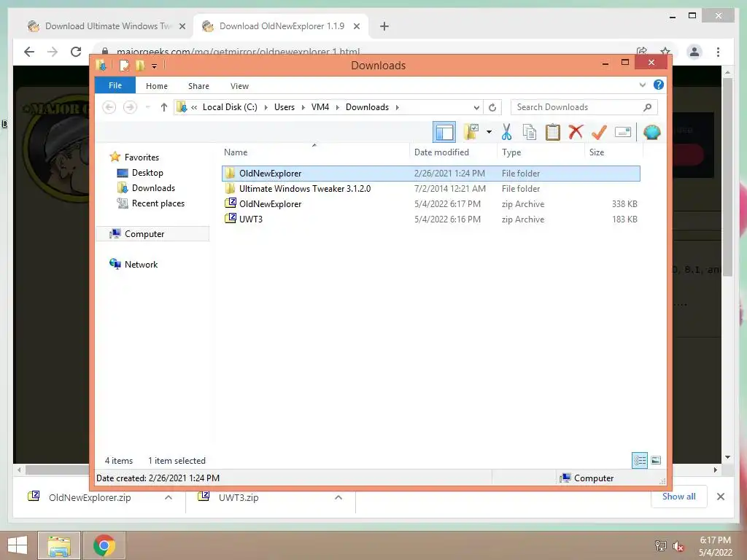Screen dimensions: 747x560
Task: Click the blue Help question mark icon
Action: click(659, 85)
